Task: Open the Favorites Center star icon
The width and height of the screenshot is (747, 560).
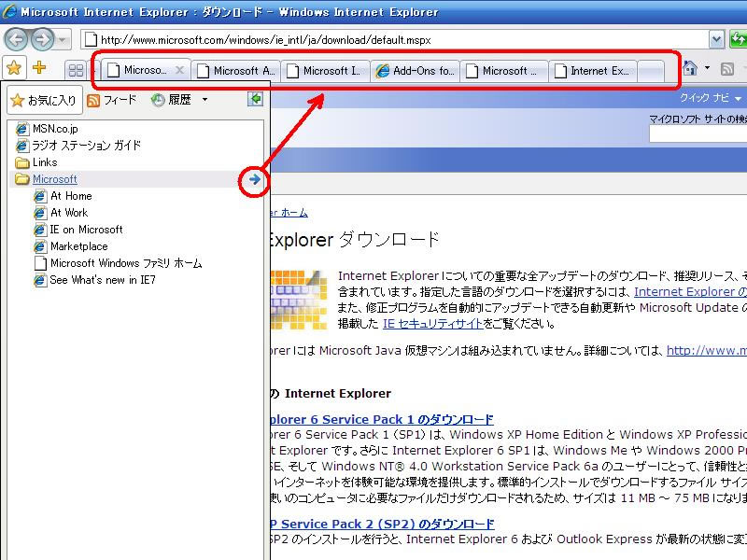Action: (14, 68)
